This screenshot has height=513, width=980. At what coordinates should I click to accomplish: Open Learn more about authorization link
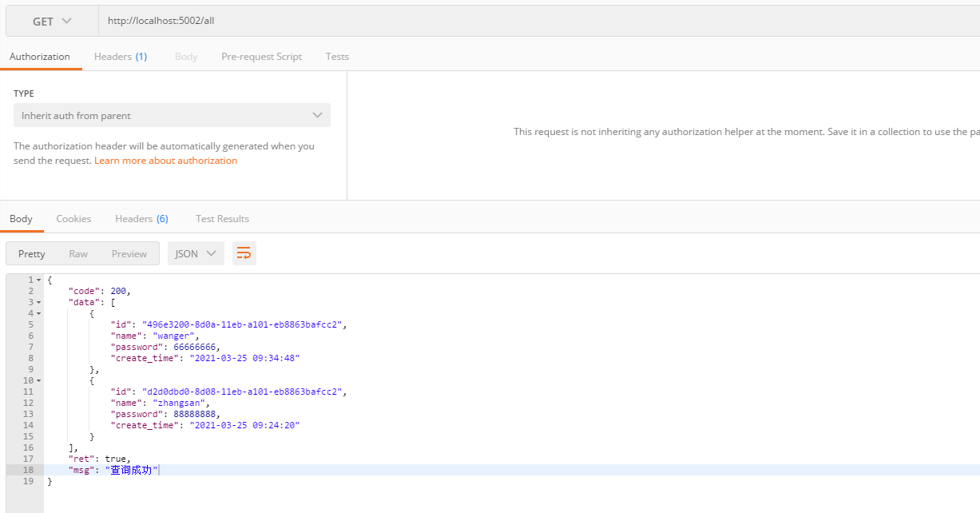(x=165, y=161)
